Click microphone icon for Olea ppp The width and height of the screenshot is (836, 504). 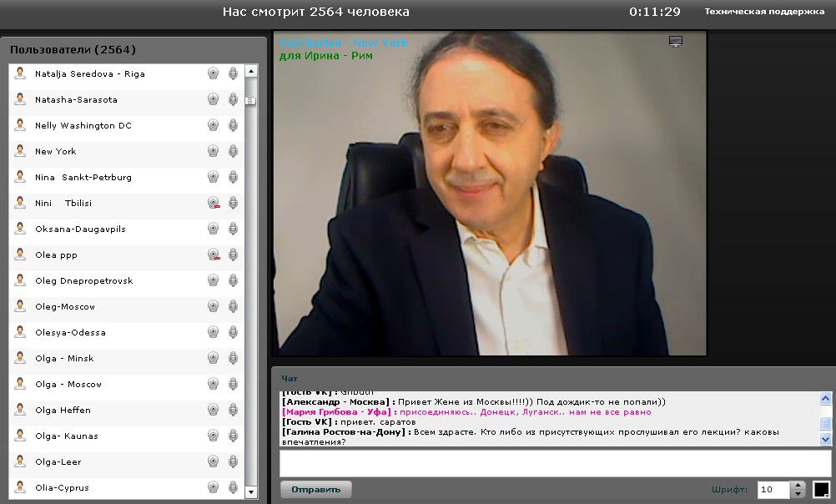coord(233,255)
